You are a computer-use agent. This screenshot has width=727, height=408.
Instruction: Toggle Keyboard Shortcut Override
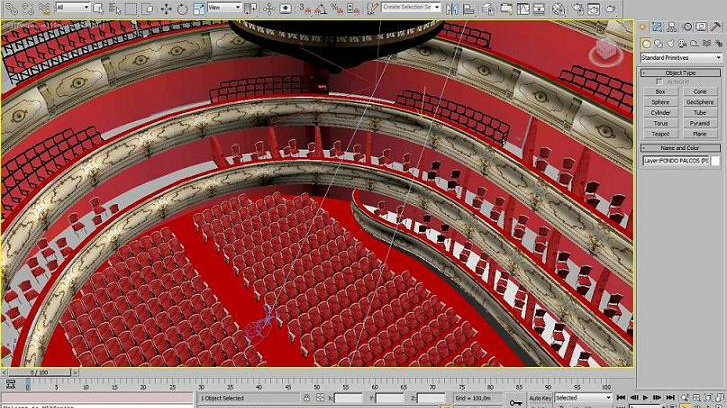(x=286, y=8)
